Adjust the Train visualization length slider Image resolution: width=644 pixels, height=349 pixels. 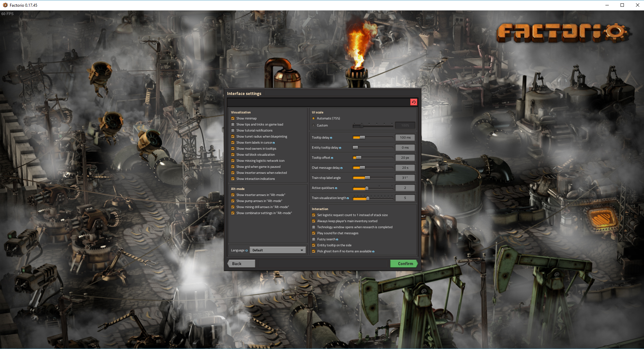(373, 198)
